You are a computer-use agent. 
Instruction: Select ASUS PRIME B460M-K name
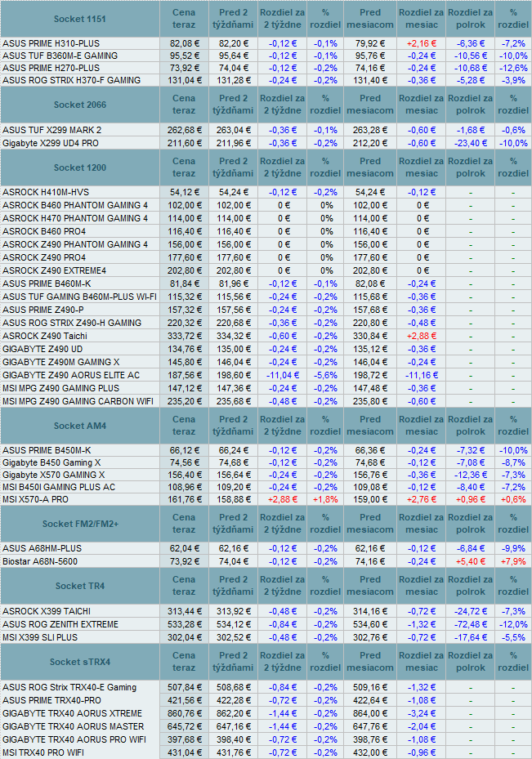[47, 284]
